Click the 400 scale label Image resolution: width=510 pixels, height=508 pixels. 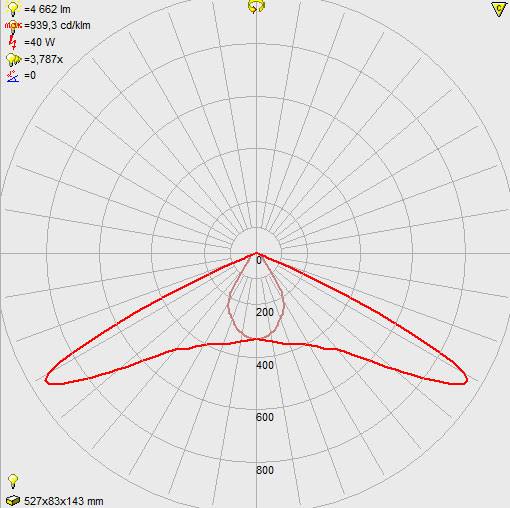[x=265, y=365]
